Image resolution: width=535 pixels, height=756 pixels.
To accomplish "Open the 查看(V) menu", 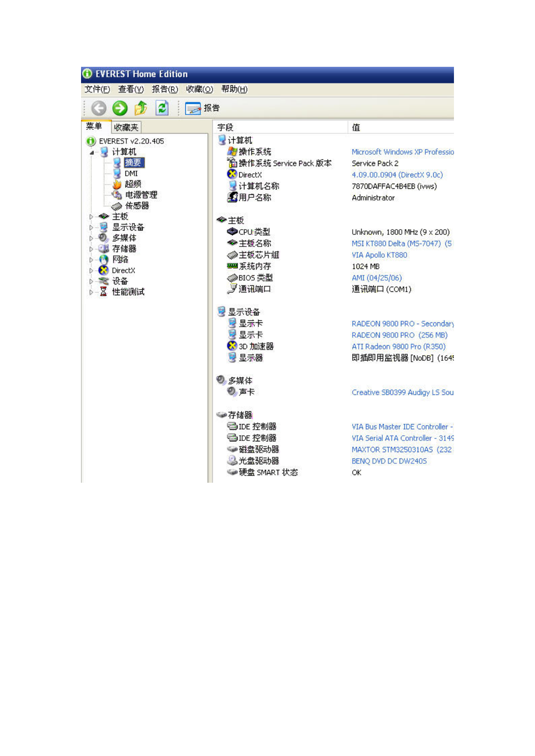I will (x=131, y=89).
